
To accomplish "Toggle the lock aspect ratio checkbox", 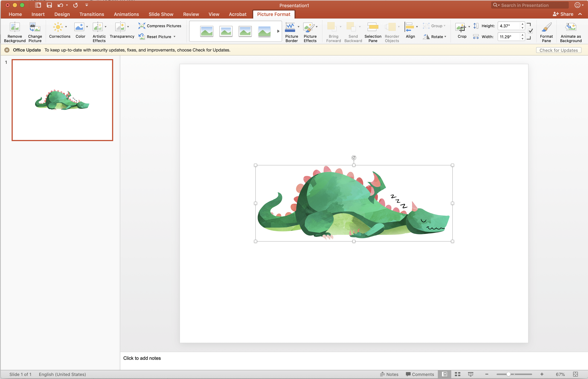I will point(530,31).
